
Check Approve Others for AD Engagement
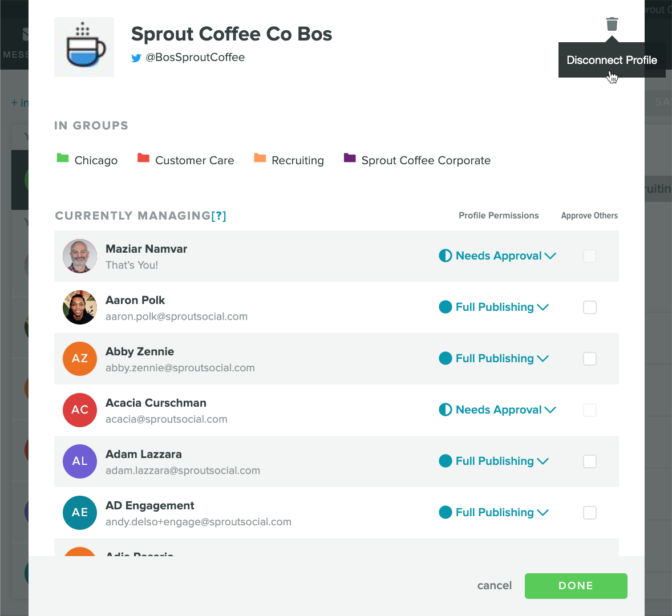coord(590,513)
